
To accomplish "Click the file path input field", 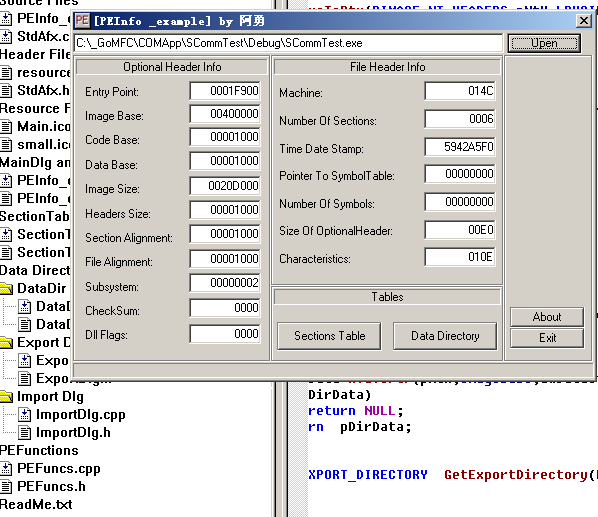I will pos(288,43).
